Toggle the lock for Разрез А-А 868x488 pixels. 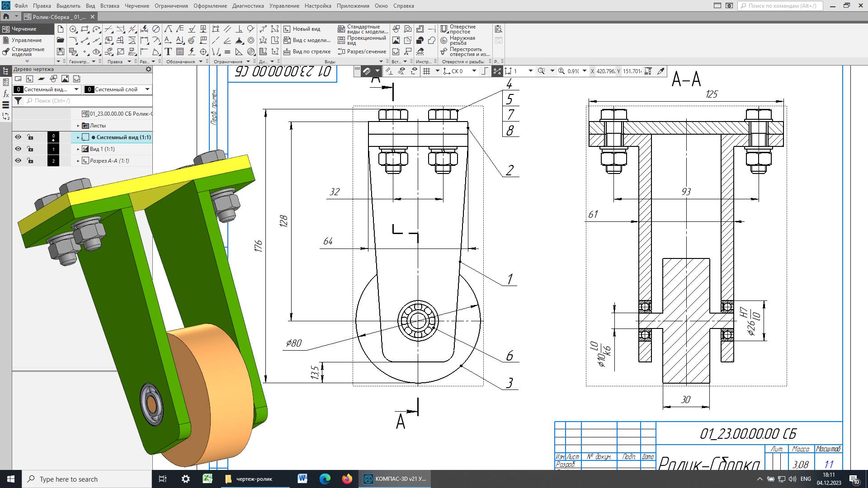point(30,160)
